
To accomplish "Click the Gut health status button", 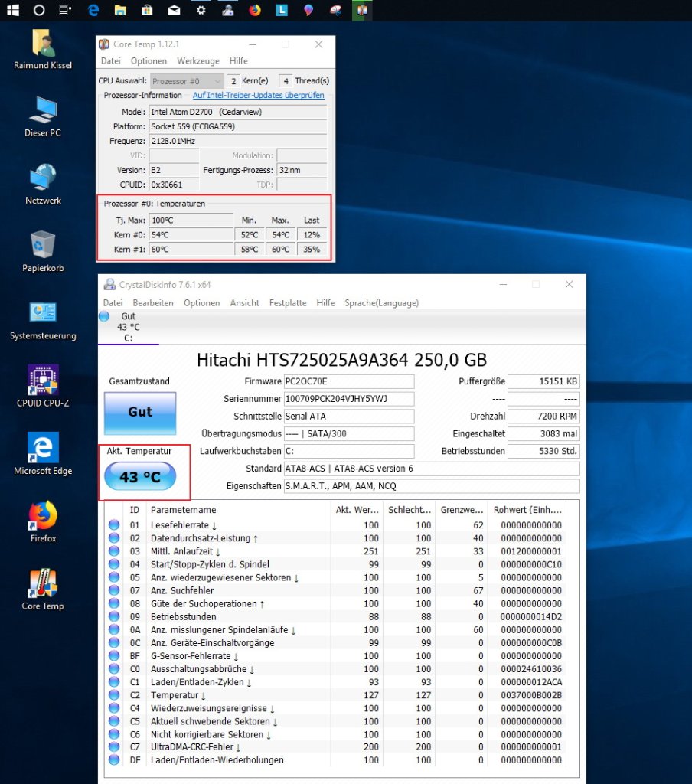I will coord(140,413).
